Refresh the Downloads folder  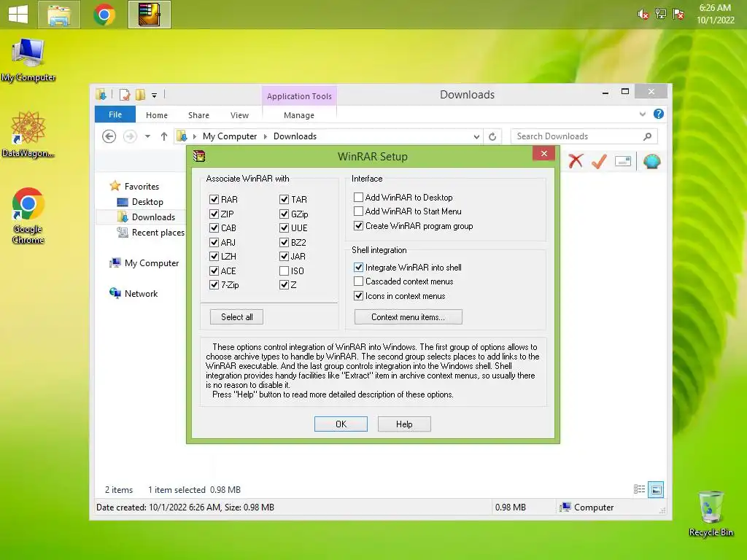pos(492,136)
